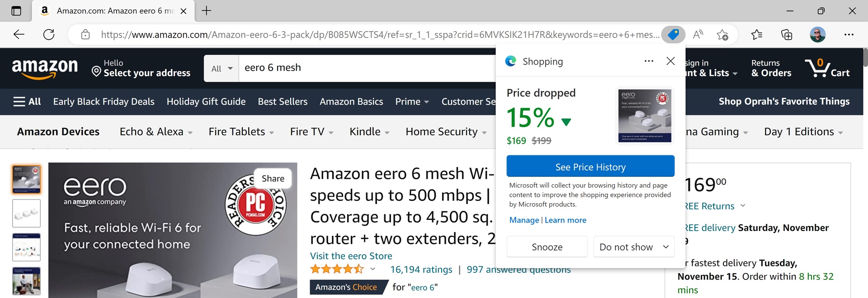This screenshot has width=868, height=298.
Task: Open the Amazon cart
Action: [827, 69]
